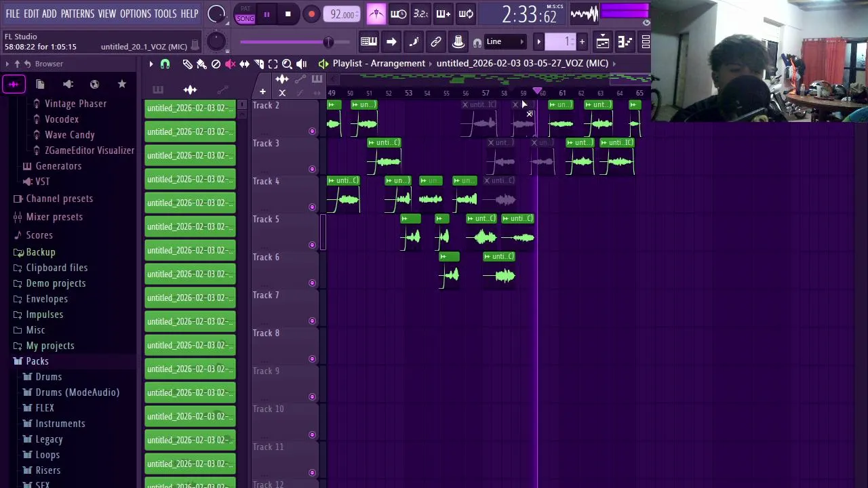
Task: Open the TOOLS menu
Action: coord(165,14)
